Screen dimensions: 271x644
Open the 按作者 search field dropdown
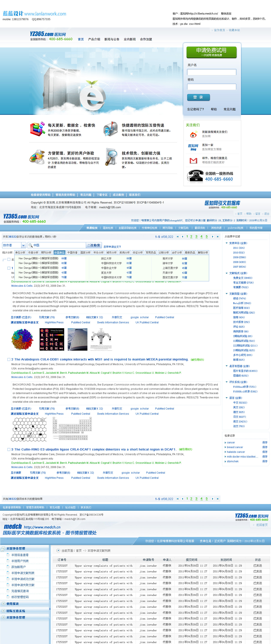(x=23, y=245)
